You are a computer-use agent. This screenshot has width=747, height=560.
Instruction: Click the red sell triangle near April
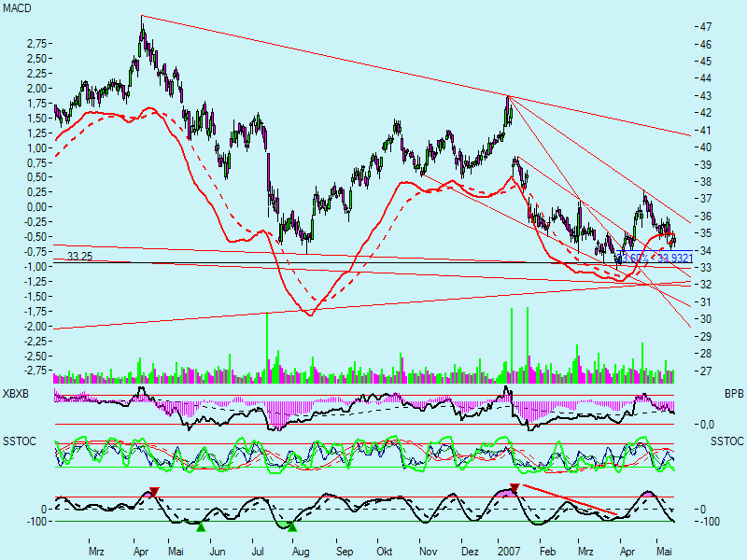(x=155, y=491)
